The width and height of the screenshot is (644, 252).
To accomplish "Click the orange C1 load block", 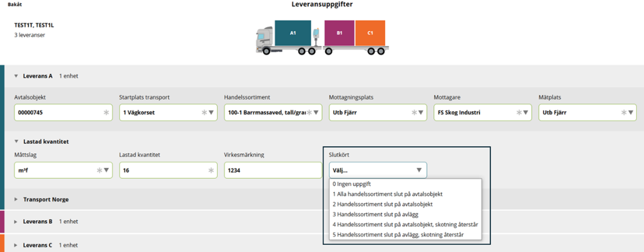I will [370, 33].
